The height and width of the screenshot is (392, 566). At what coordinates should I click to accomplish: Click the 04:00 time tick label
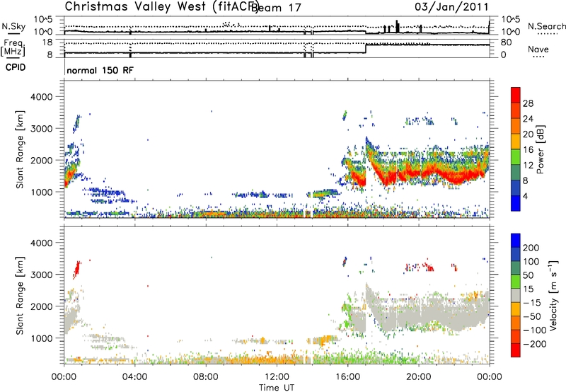tap(134, 377)
